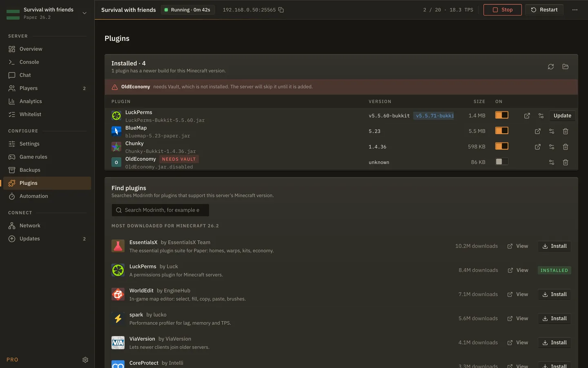This screenshot has width=588, height=368.
Task: Open the Console page
Action: [x=47, y=62]
